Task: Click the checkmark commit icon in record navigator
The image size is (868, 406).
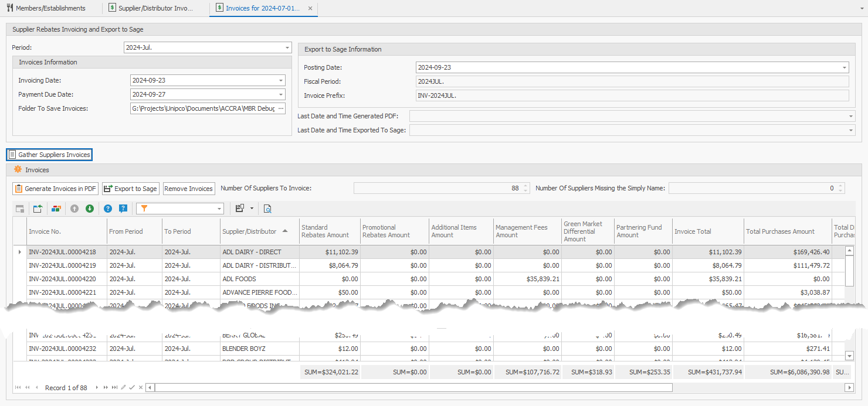Action: (x=131, y=387)
